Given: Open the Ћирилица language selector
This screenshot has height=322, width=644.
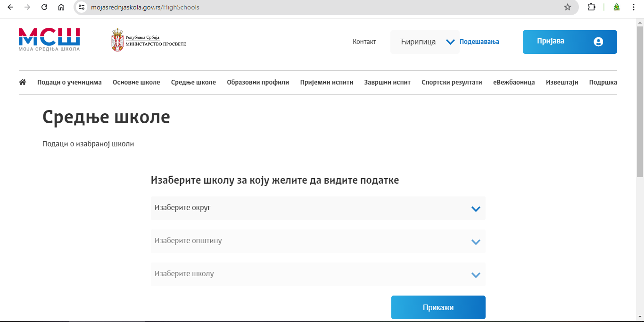Looking at the screenshot, I should tap(425, 42).
